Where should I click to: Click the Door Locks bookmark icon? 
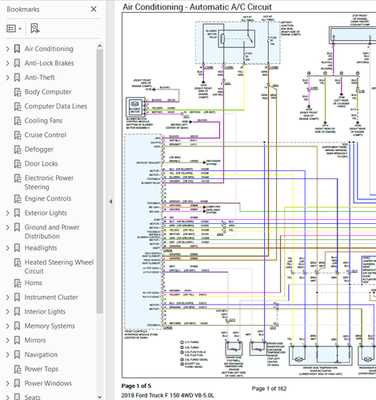[x=17, y=164]
